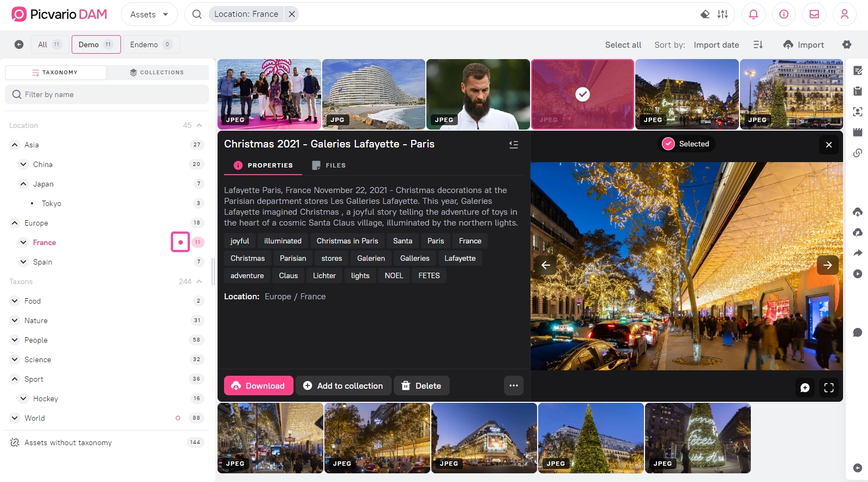Open the more options ellipsis menu

pos(514,385)
